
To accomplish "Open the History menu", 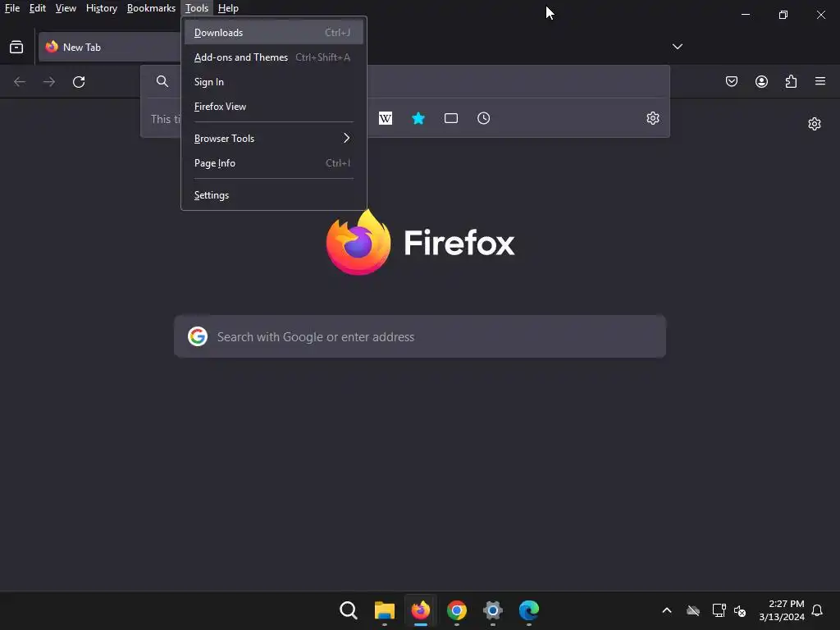I will [x=102, y=8].
